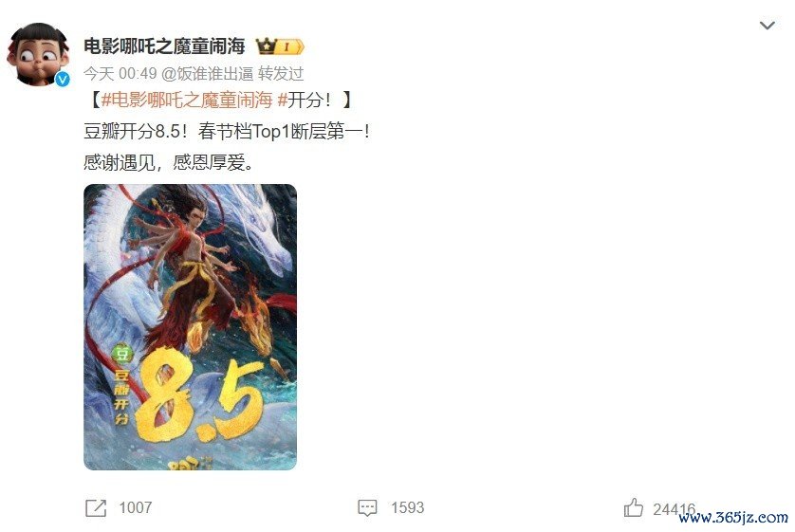Screen dimensions: 795x532
Task: Click the comment bubble icon
Action: (x=367, y=507)
